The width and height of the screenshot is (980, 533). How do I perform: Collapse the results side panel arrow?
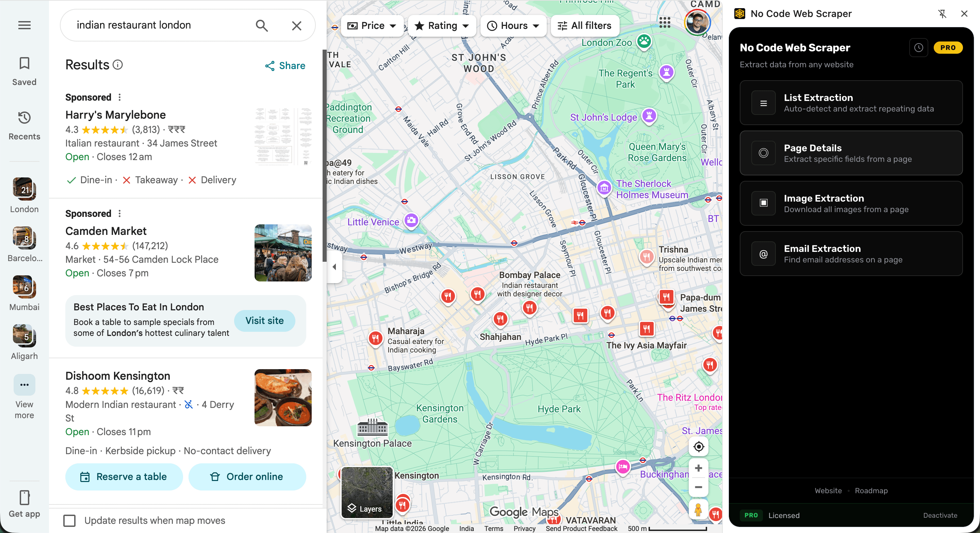coord(334,267)
